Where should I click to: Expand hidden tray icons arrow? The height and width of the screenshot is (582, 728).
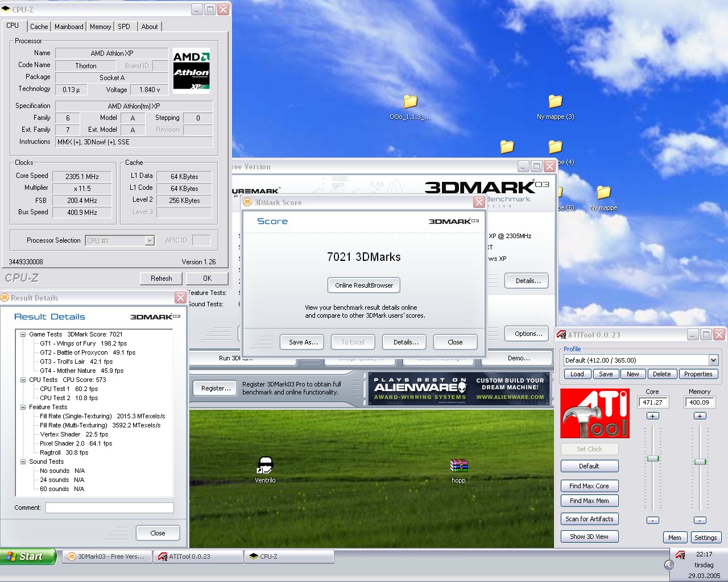(669, 565)
